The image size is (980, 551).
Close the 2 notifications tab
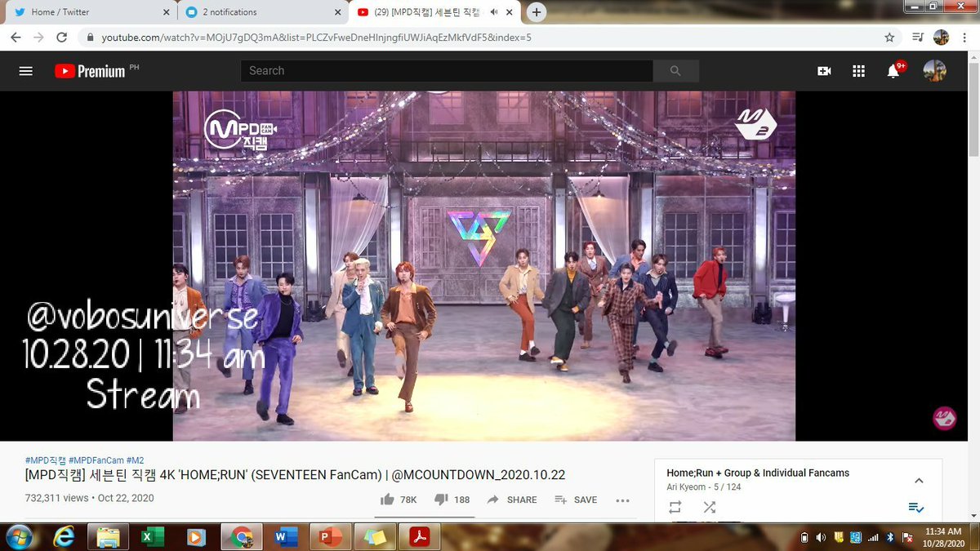pyautogui.click(x=338, y=12)
